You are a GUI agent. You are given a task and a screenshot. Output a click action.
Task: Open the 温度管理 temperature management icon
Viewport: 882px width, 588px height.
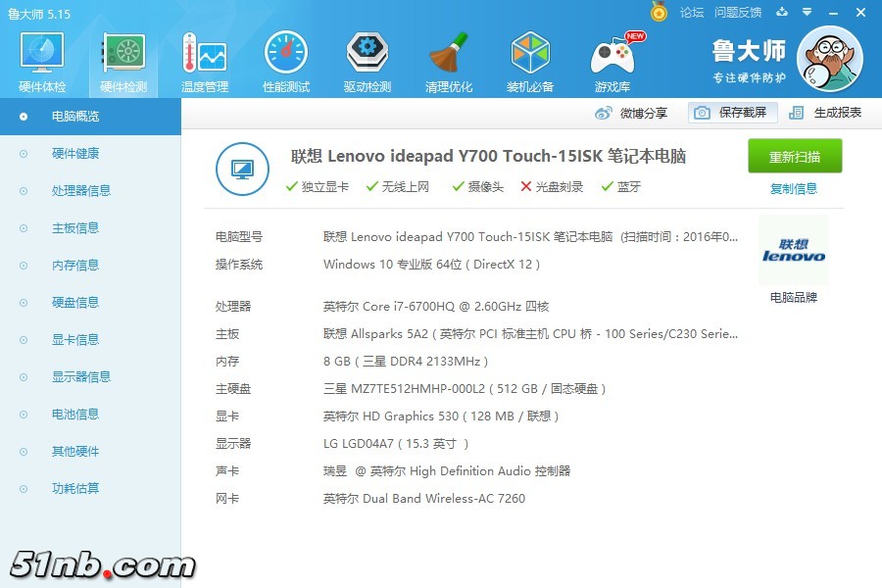204,61
